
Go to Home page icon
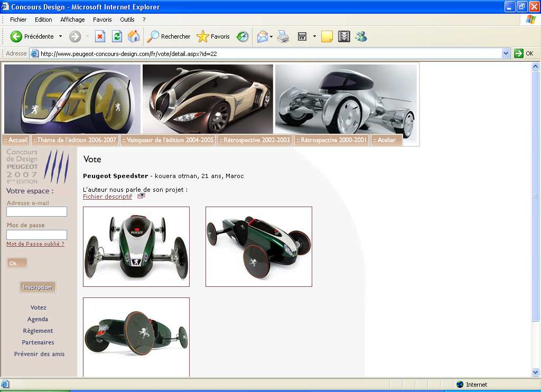134,36
